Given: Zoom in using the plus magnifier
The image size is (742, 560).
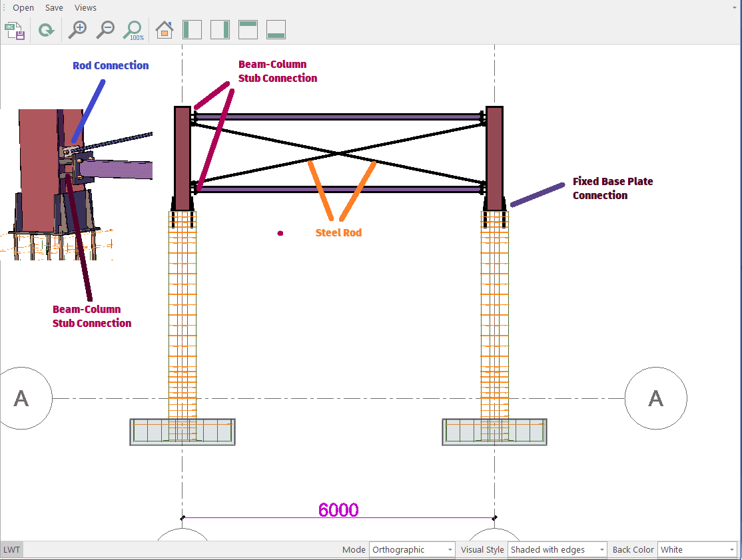Looking at the screenshot, I should (78, 30).
